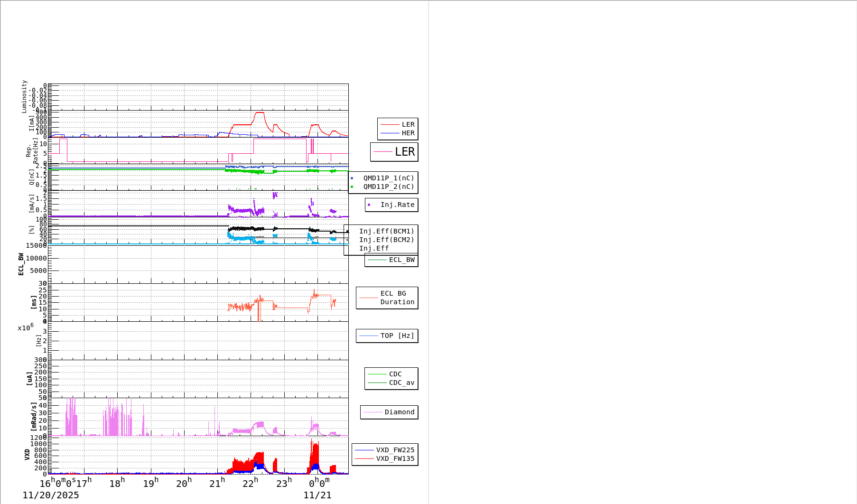The height and width of the screenshot is (504, 857).
Task: Select the x10^6 scale multiplier label
Action: 26,327
